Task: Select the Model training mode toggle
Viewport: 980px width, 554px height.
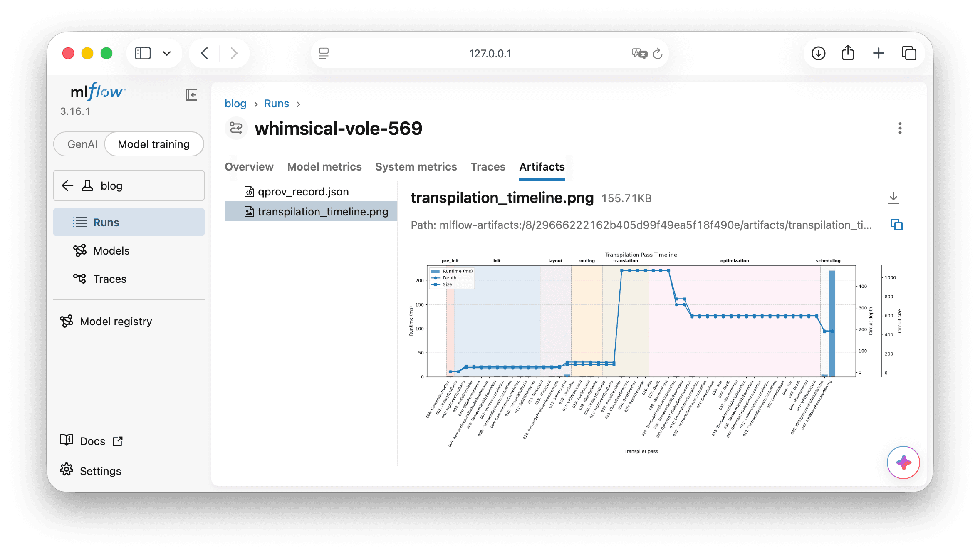Action: (153, 144)
